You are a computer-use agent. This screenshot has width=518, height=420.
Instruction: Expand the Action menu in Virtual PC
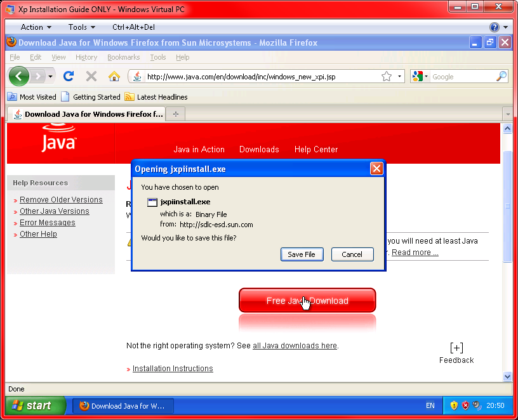36,27
